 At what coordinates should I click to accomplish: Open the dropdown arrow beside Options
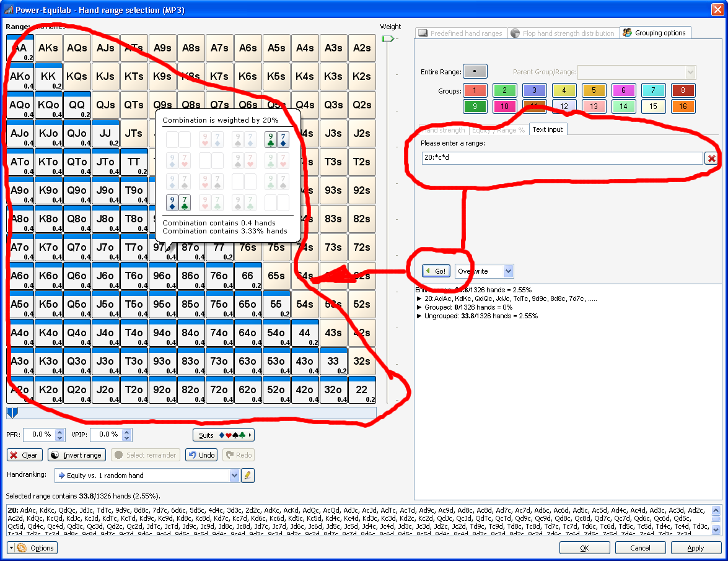tap(11, 548)
